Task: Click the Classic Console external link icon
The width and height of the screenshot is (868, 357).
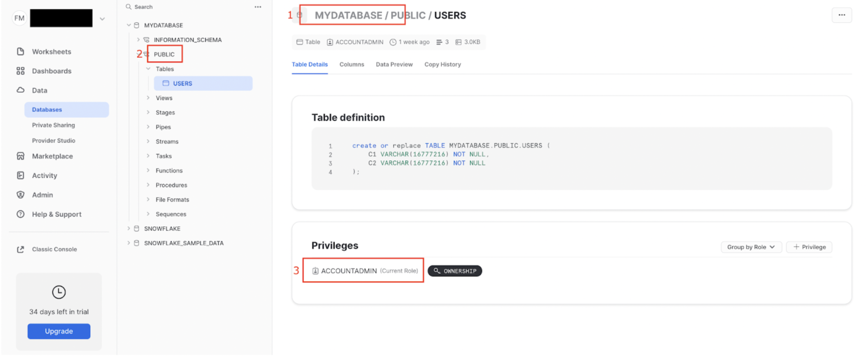Action: pyautogui.click(x=21, y=249)
